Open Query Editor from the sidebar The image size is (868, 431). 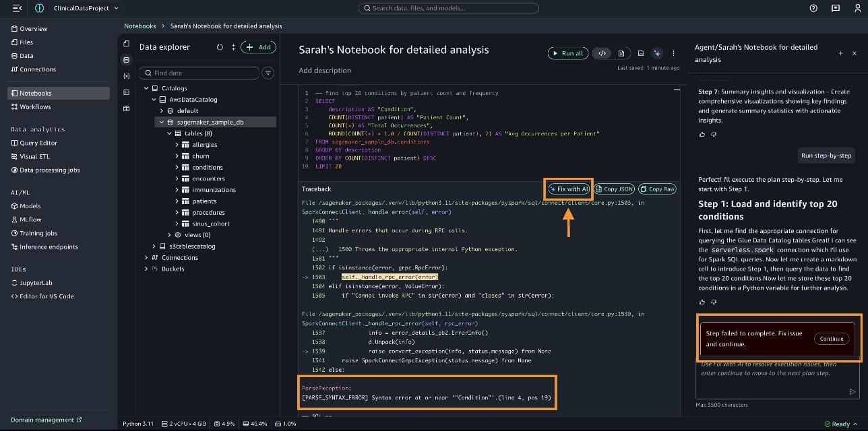pos(38,143)
